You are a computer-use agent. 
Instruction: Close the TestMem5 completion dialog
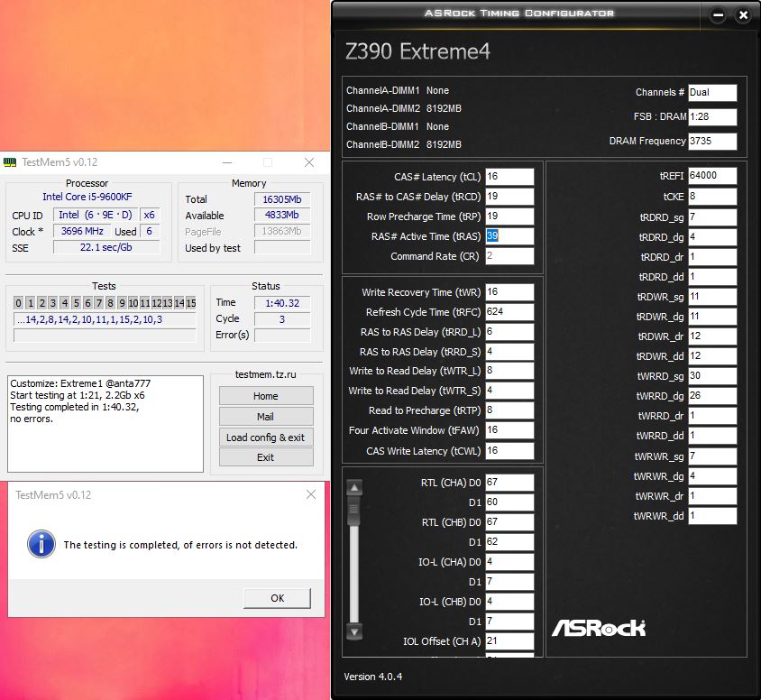311,494
